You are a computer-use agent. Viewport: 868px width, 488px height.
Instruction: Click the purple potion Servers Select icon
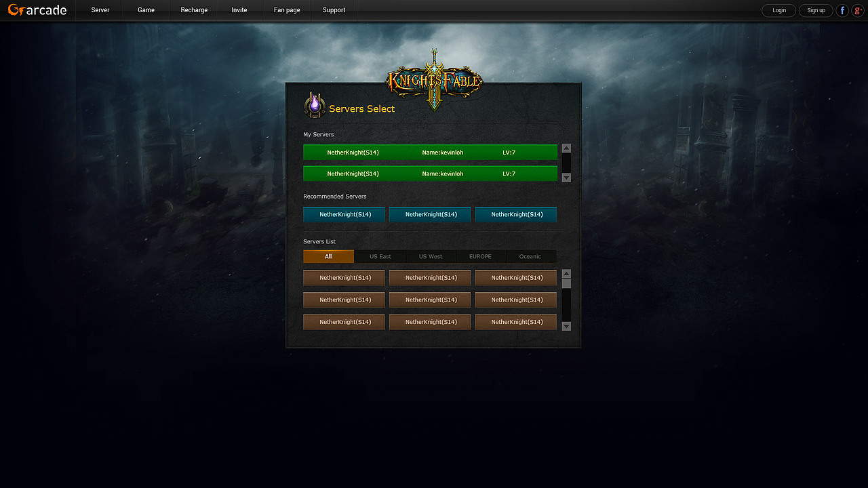click(314, 105)
